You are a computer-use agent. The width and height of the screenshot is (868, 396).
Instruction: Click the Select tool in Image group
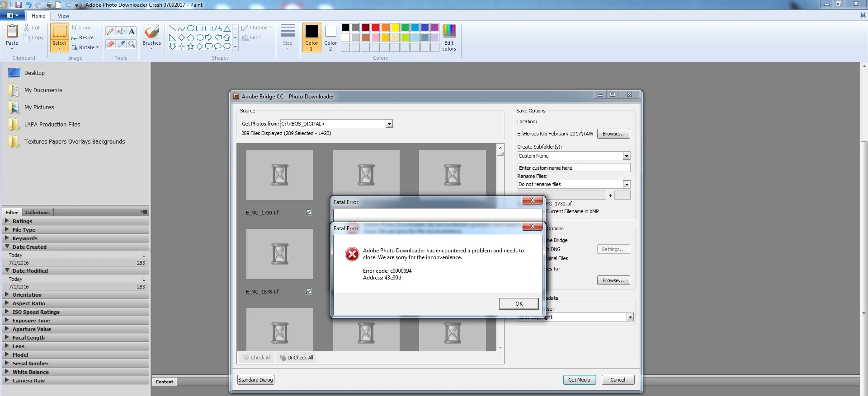(59, 37)
